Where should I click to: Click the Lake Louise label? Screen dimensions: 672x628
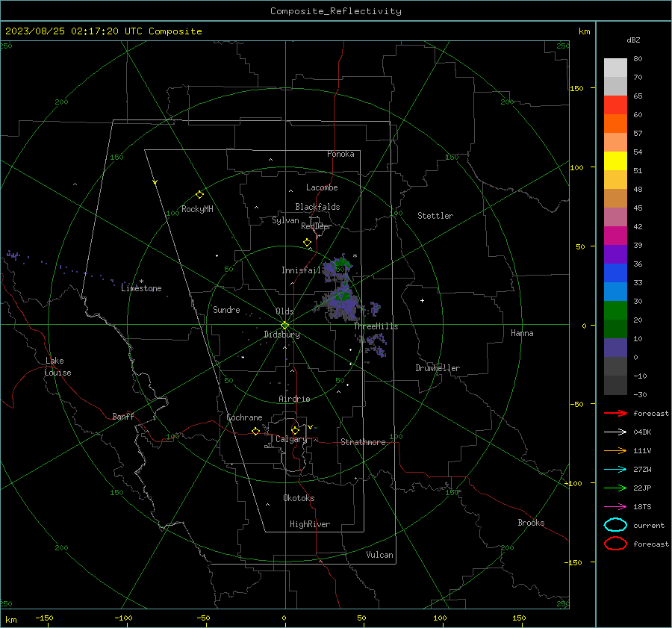tap(57, 367)
